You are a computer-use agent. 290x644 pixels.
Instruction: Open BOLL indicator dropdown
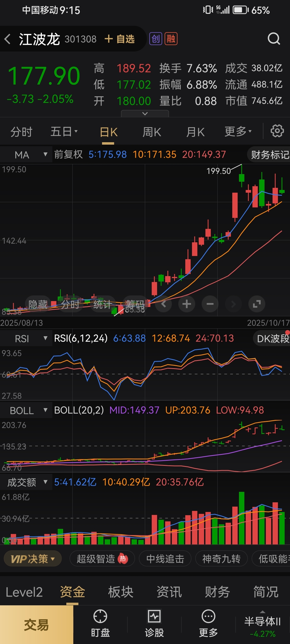(26, 411)
